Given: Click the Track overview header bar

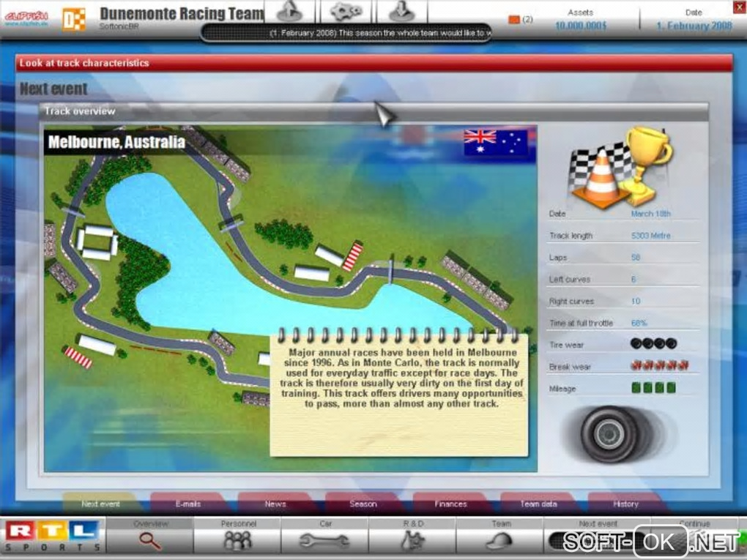Looking at the screenshot, I should click(x=373, y=111).
